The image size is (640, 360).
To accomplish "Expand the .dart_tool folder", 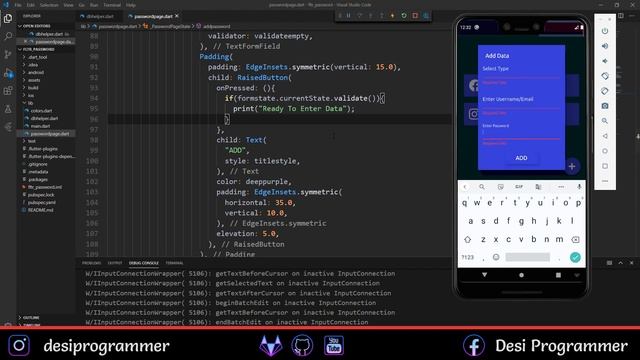I will [x=38, y=57].
